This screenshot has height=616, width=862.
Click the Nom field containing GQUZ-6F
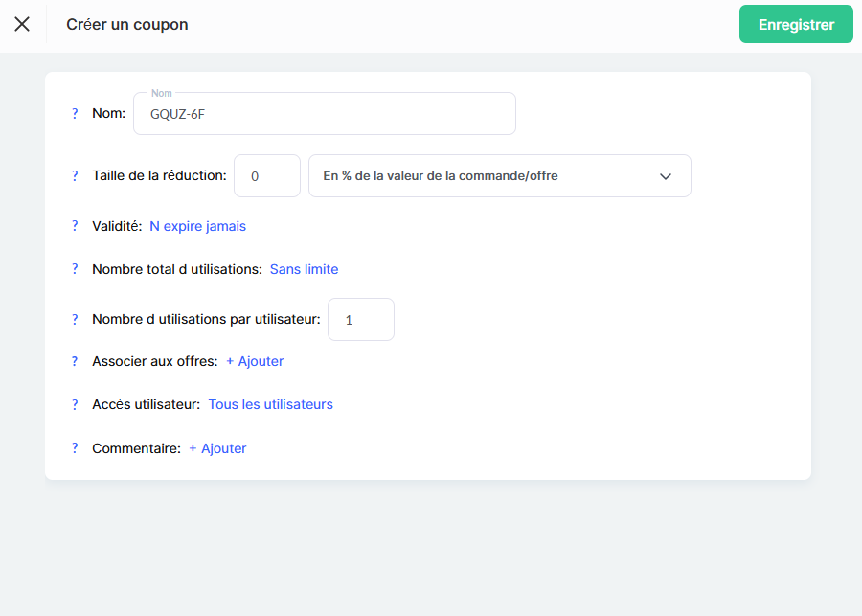[x=324, y=114]
